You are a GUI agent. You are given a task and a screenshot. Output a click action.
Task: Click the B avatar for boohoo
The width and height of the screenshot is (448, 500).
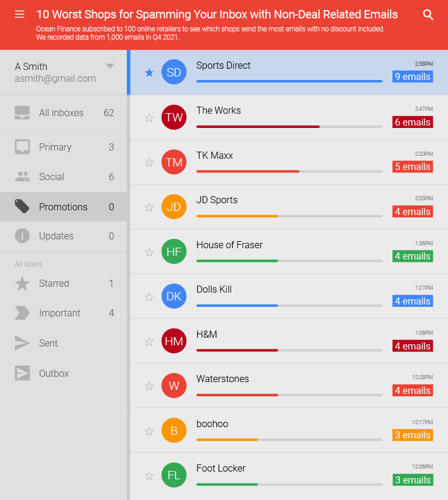(174, 431)
